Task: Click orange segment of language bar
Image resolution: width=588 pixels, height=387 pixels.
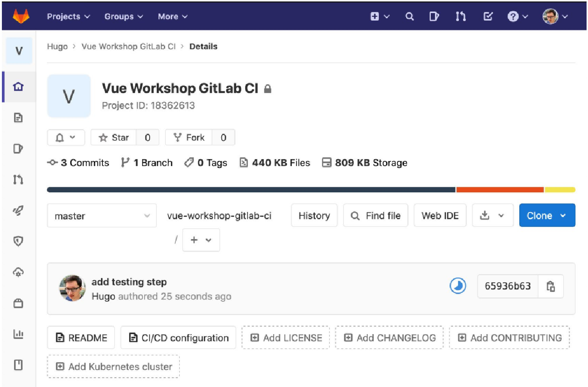Action: [x=500, y=190]
